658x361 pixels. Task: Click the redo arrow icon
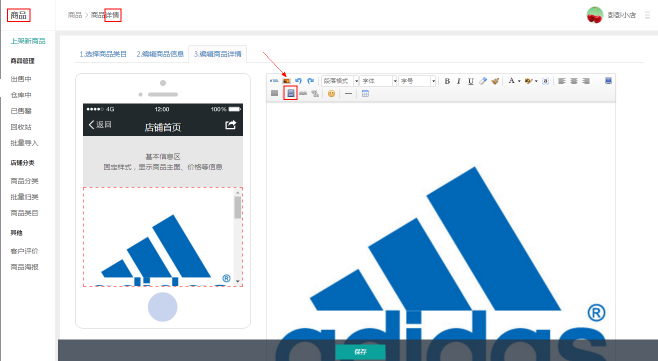pyautogui.click(x=311, y=81)
